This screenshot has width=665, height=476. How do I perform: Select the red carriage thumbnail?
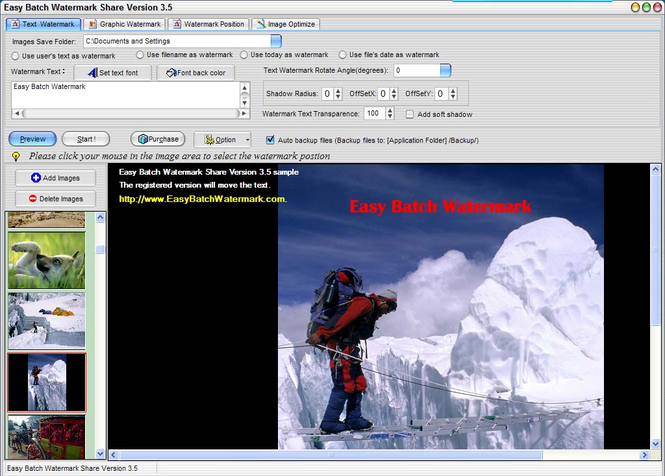(47, 437)
